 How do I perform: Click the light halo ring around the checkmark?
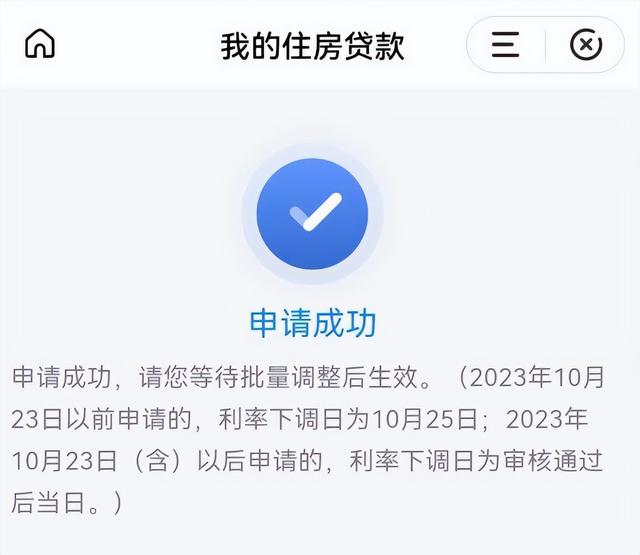point(312,214)
